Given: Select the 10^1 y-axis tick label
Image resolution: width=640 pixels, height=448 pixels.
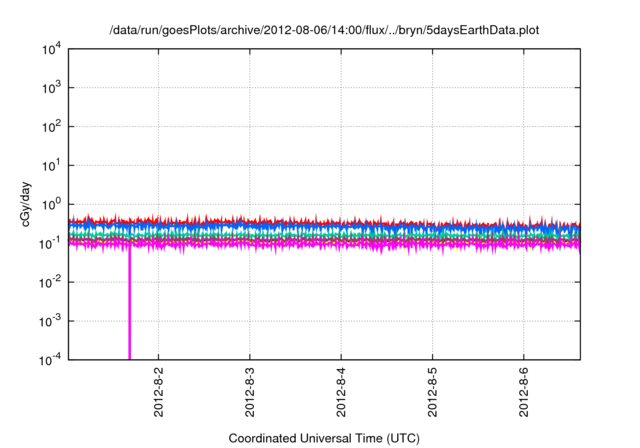Looking at the screenshot, I should coord(48,165).
